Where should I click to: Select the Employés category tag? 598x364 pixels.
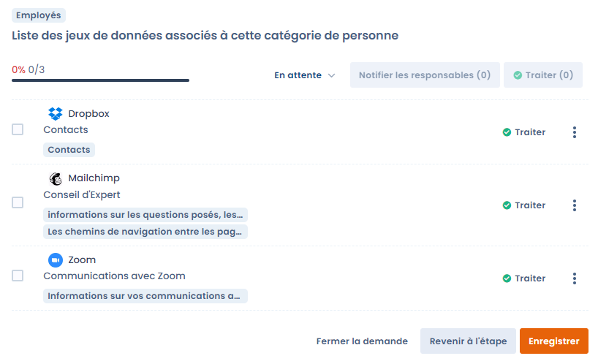39,15
